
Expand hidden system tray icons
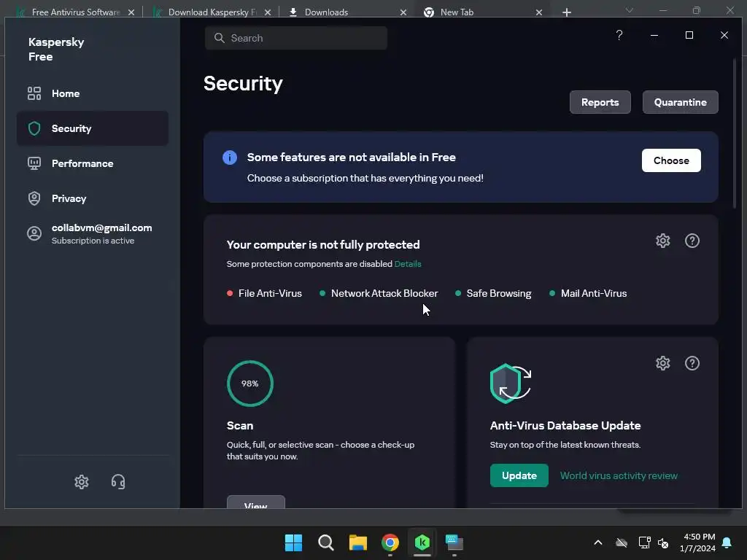[598, 542]
